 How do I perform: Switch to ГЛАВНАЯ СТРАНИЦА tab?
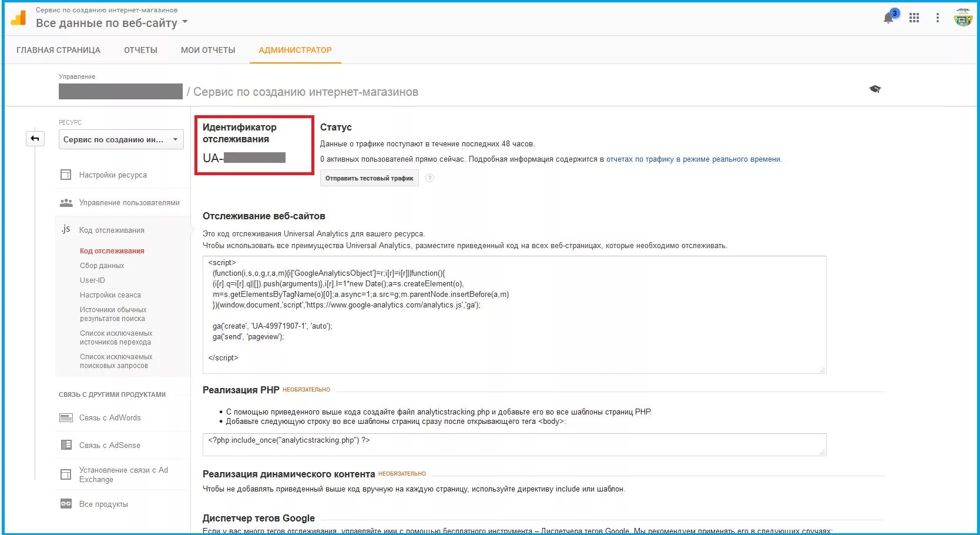pos(58,50)
